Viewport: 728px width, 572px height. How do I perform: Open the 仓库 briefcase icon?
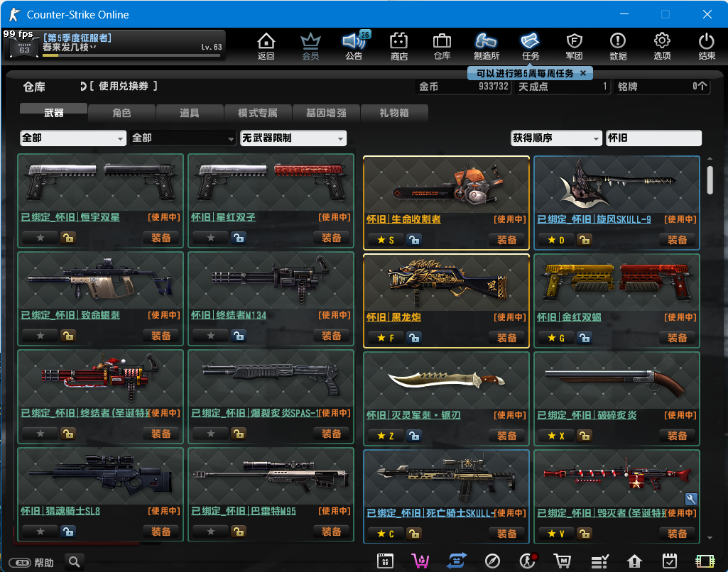click(x=442, y=46)
